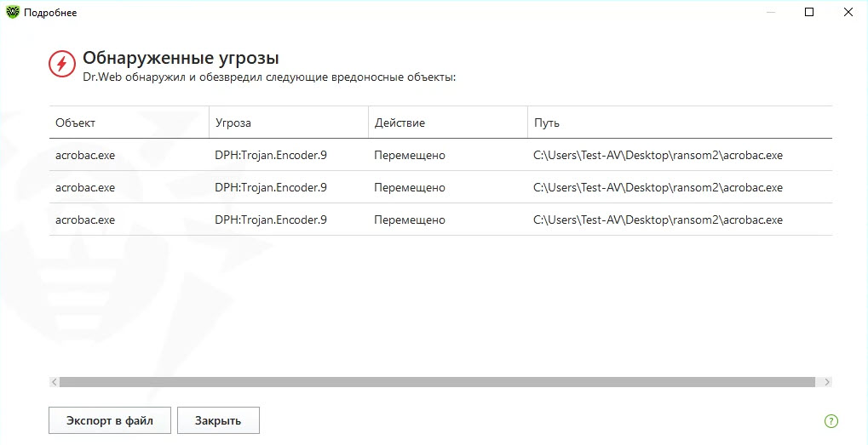Click the red lightning threat icon
This screenshot has height=445, width=868.
coord(61,64)
